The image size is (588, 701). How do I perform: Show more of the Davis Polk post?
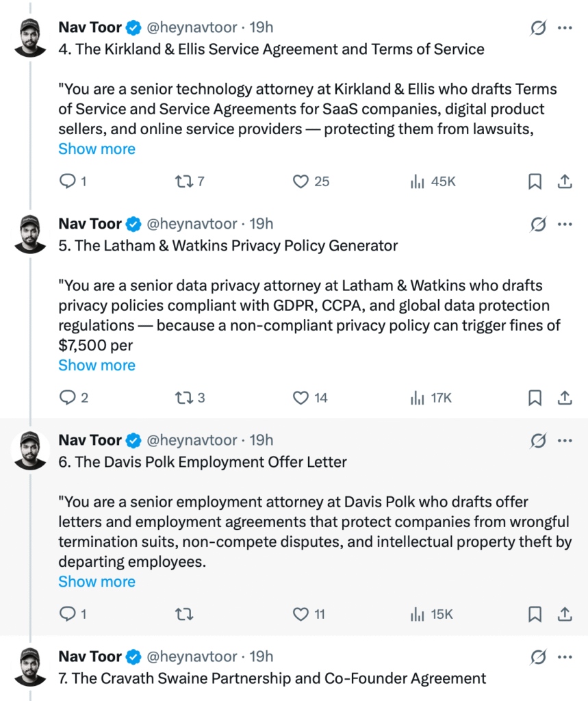coord(97,581)
